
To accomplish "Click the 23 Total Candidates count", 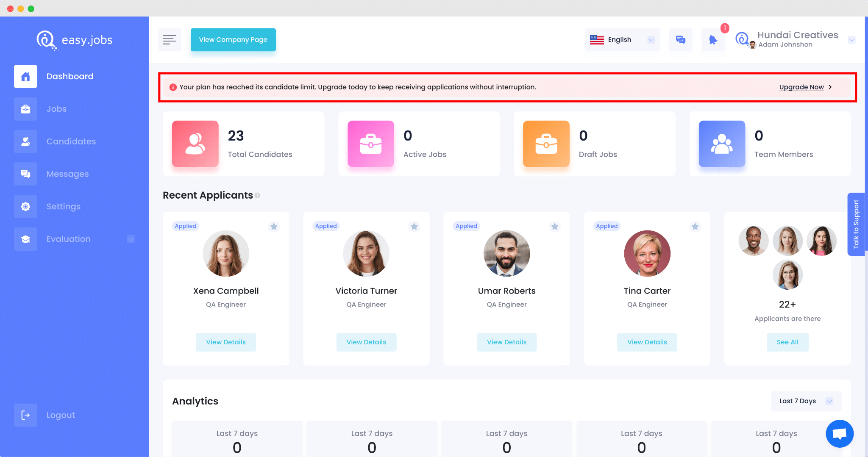I will (x=236, y=136).
